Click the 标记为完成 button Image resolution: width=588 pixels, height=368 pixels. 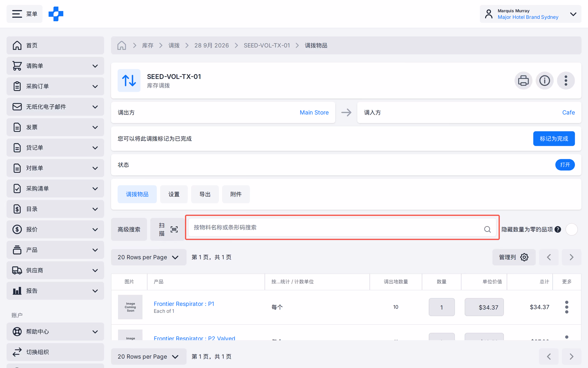click(554, 139)
